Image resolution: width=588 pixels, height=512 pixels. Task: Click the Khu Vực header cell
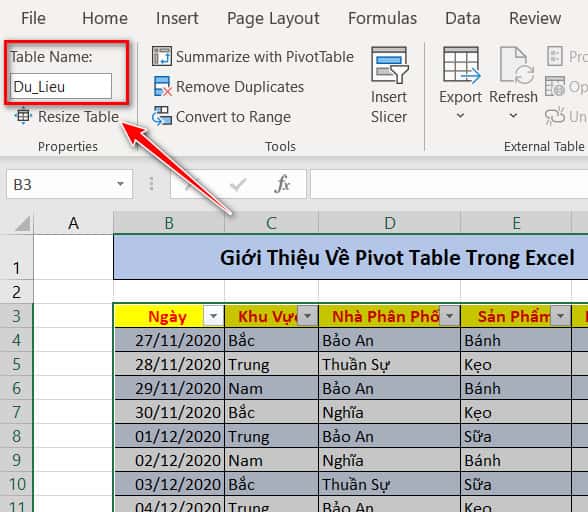[x=272, y=316]
